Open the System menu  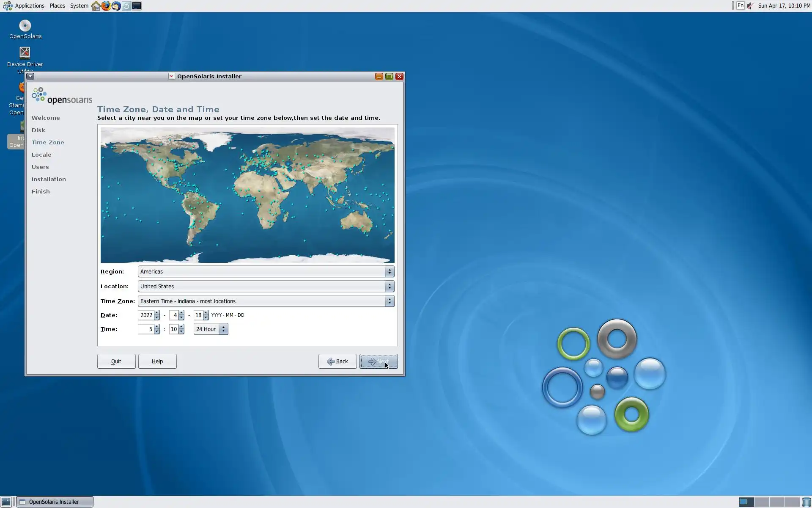point(79,6)
